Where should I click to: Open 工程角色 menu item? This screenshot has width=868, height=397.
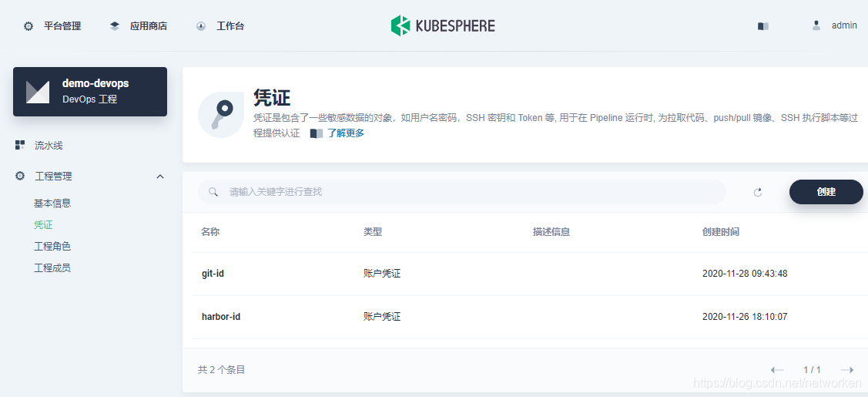tap(52, 247)
